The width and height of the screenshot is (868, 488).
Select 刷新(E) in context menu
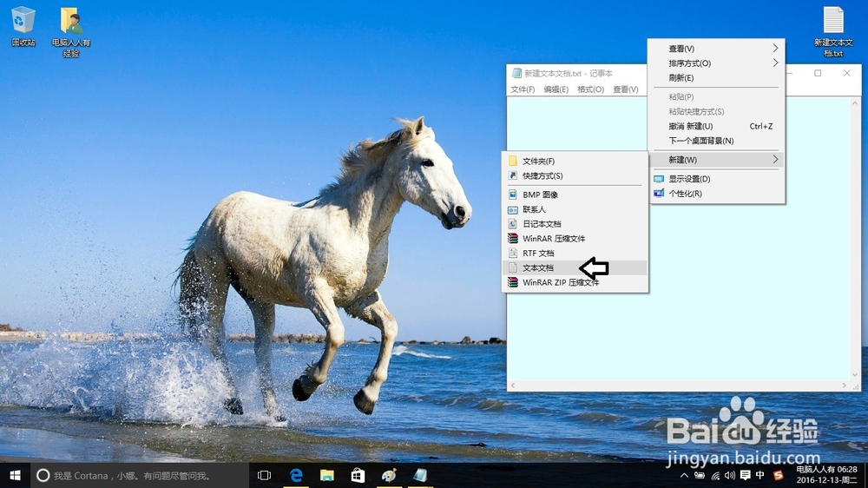(716, 78)
